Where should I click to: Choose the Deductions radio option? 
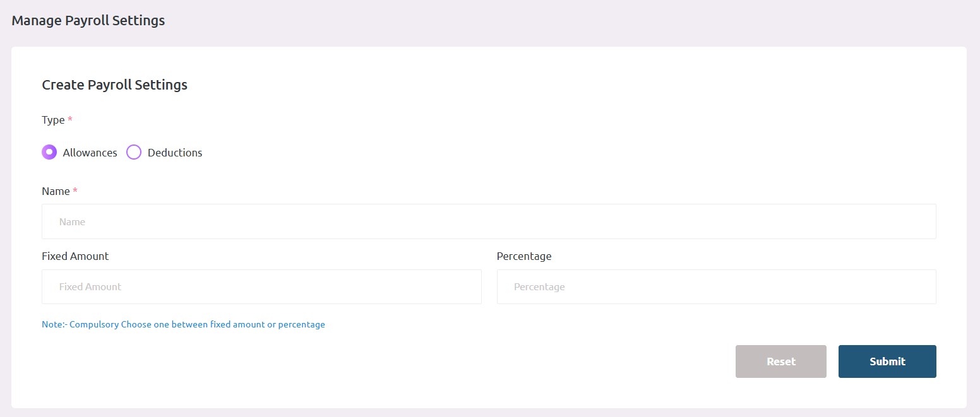(x=134, y=153)
